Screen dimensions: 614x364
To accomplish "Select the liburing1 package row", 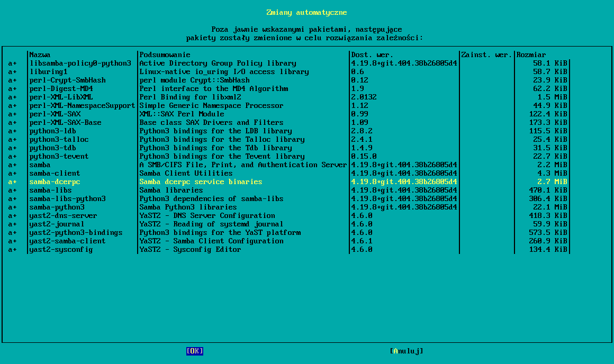I will coord(288,72).
